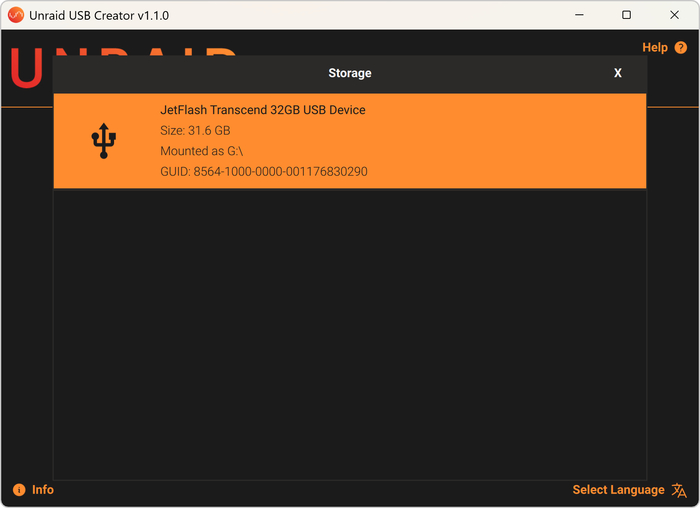Minimize the Unraid USB Creator window
This screenshot has height=508, width=700.
point(579,15)
